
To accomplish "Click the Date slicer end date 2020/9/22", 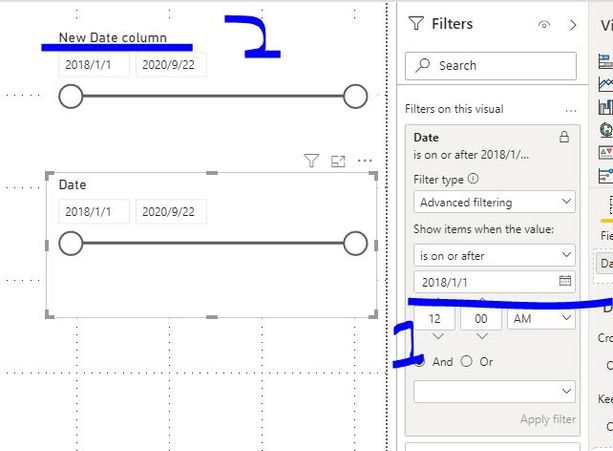I will tap(171, 212).
